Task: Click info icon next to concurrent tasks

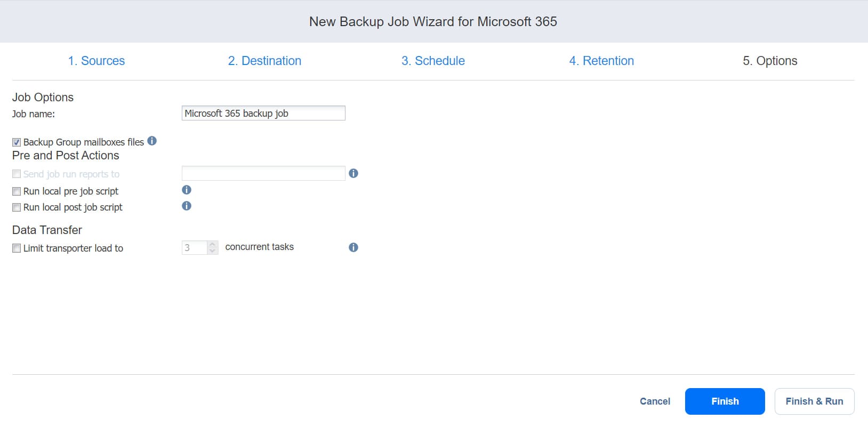Action: coord(353,247)
